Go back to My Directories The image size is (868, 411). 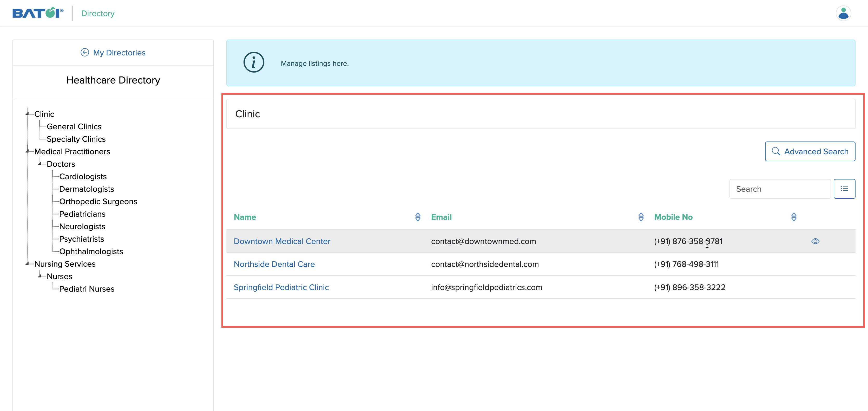tap(119, 53)
